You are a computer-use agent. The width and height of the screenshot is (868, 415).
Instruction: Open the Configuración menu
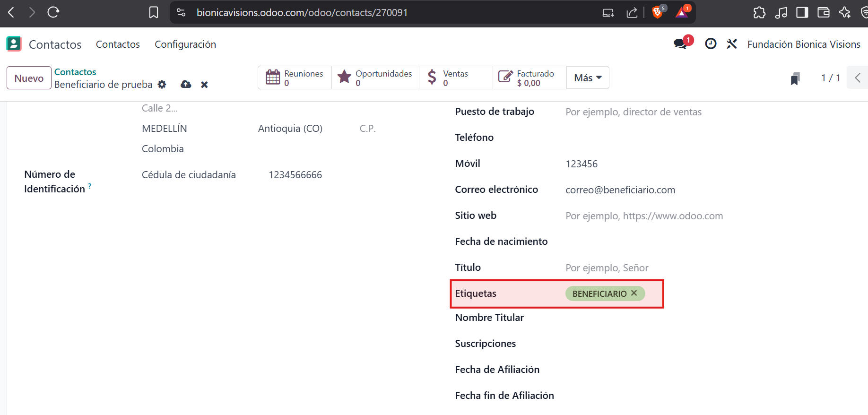tap(185, 44)
